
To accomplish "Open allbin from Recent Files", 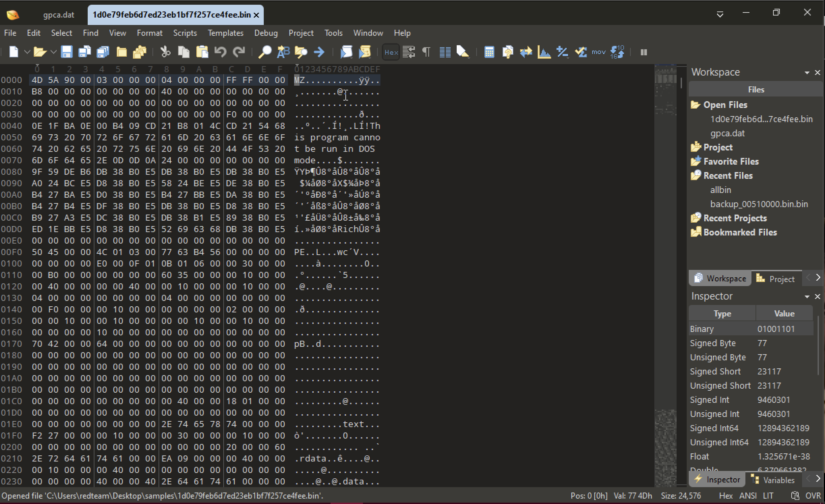I will click(x=720, y=190).
